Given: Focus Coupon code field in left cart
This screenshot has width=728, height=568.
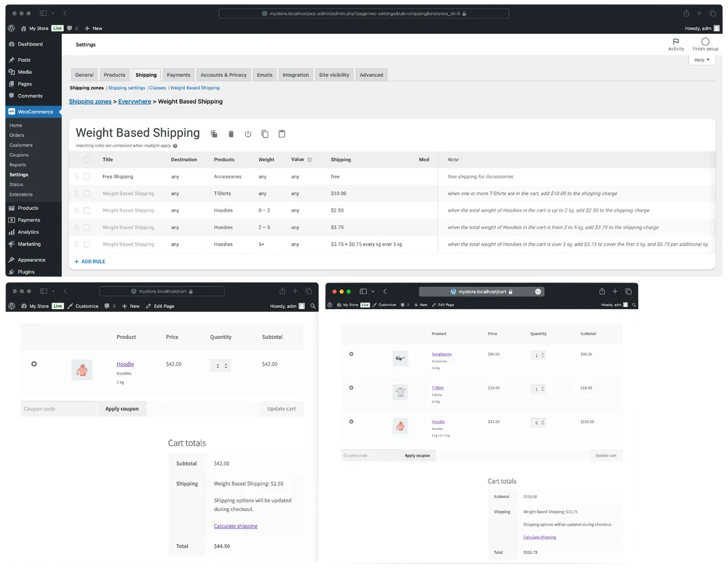Looking at the screenshot, I should tap(58, 409).
